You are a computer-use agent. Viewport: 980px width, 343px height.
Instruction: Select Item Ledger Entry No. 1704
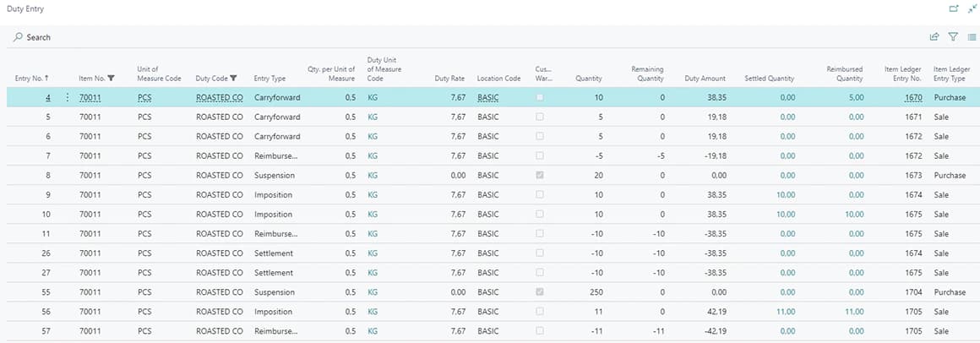coord(913,292)
